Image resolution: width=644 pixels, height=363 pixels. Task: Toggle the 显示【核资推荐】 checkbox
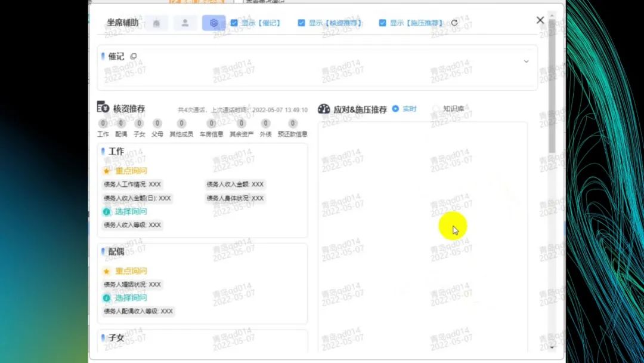[x=302, y=23]
